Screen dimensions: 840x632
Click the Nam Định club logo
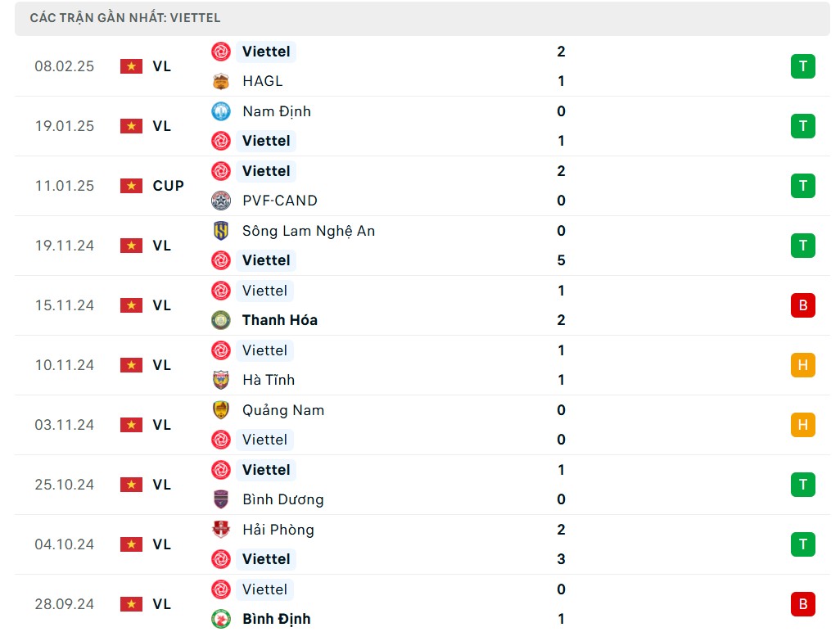click(x=220, y=111)
